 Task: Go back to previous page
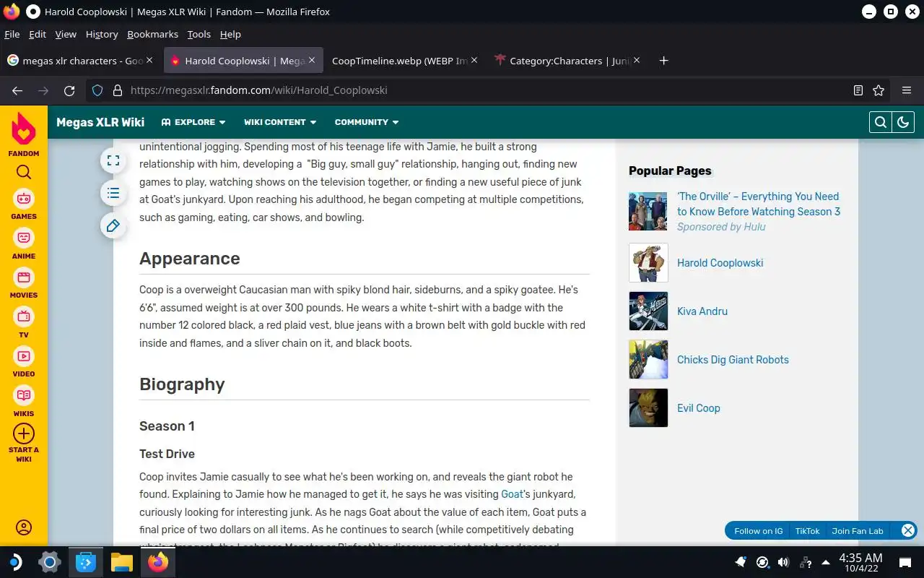[17, 90]
